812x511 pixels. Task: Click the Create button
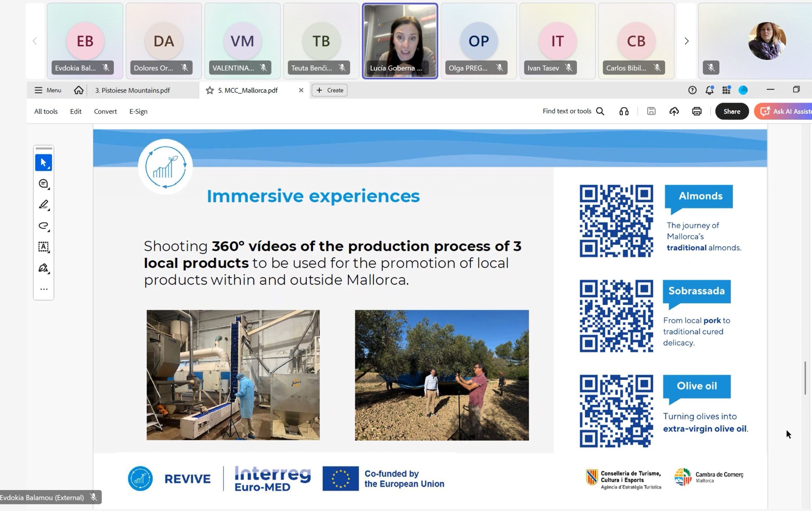(330, 90)
